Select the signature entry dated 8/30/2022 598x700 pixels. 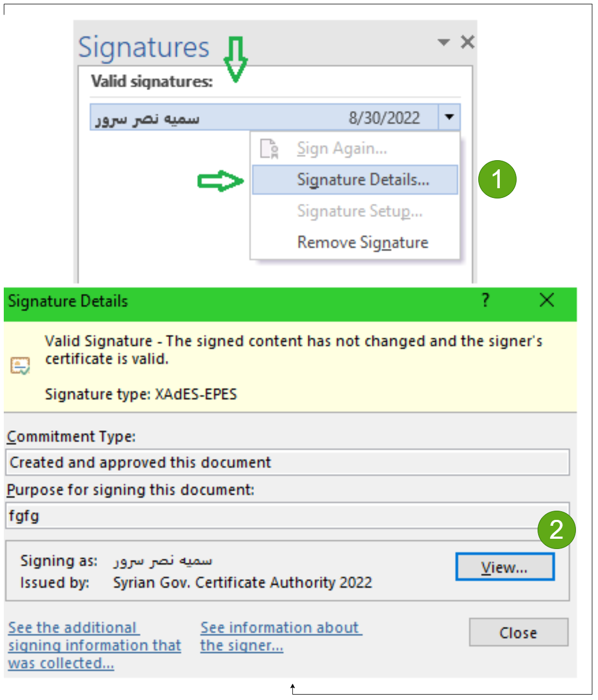click(x=264, y=118)
